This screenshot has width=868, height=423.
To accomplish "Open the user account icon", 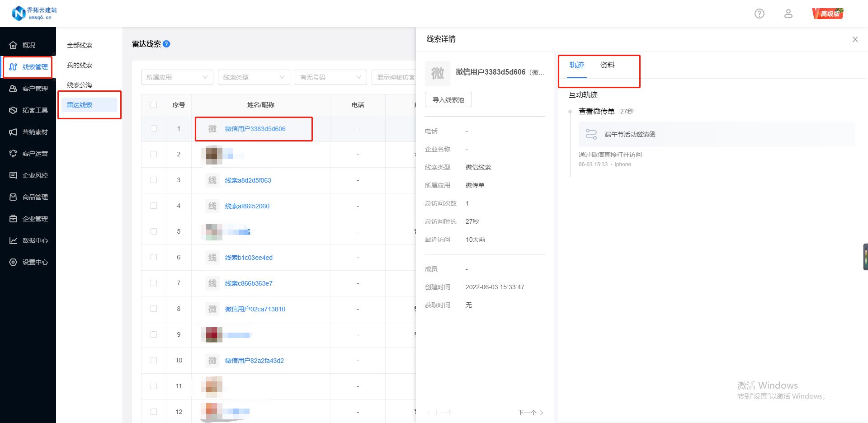I will [788, 14].
